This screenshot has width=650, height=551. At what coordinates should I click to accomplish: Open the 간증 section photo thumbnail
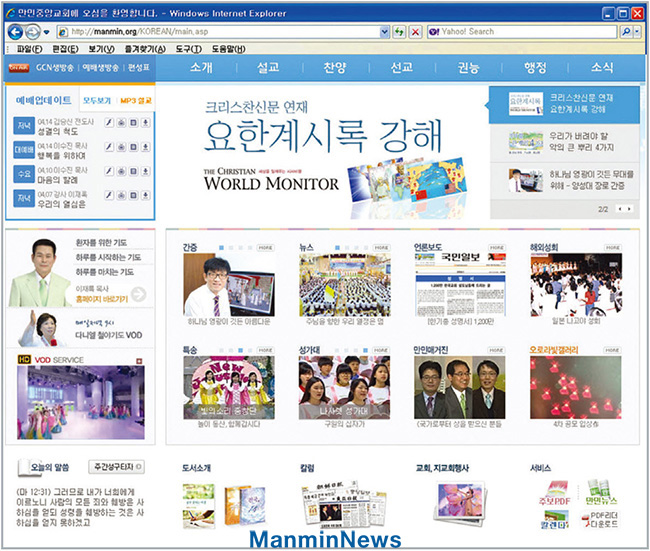pyautogui.click(x=229, y=285)
